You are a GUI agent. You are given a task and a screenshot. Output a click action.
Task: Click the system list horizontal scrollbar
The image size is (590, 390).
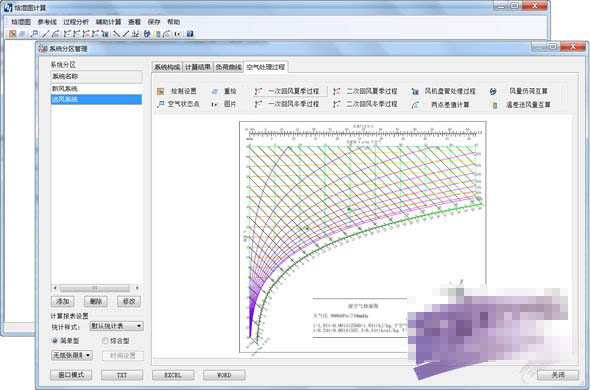point(96,288)
